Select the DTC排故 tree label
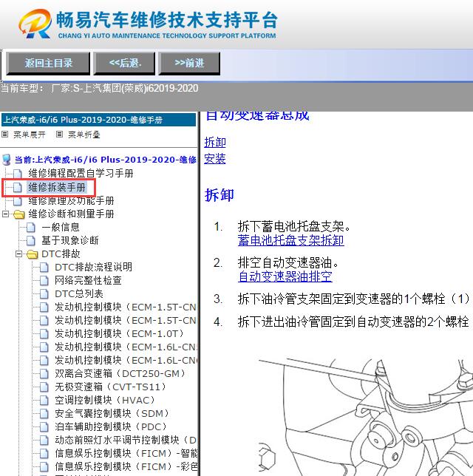This screenshot has width=473, height=476. (x=61, y=254)
